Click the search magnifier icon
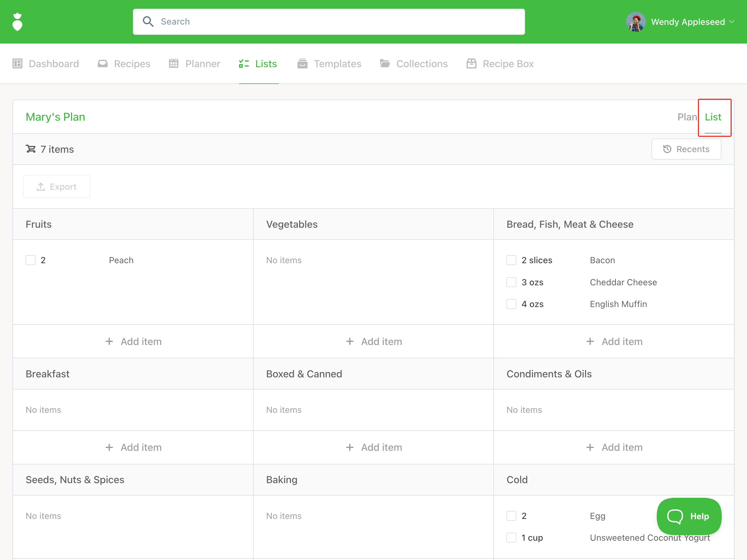 coord(148,21)
